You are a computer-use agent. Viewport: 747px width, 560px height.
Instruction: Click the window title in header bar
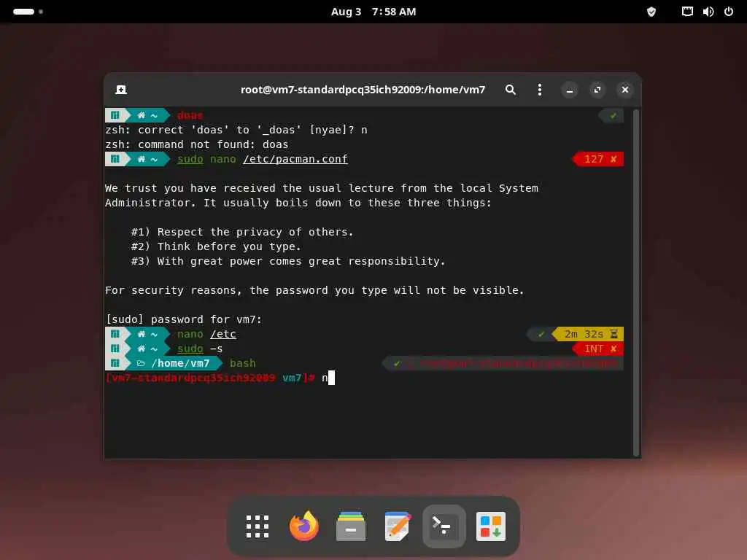point(363,90)
